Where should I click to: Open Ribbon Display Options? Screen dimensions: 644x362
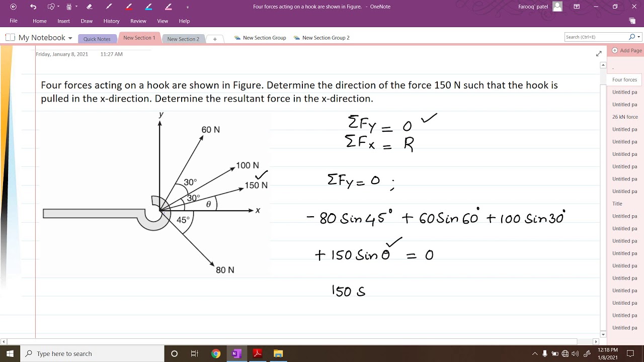pyautogui.click(x=577, y=7)
